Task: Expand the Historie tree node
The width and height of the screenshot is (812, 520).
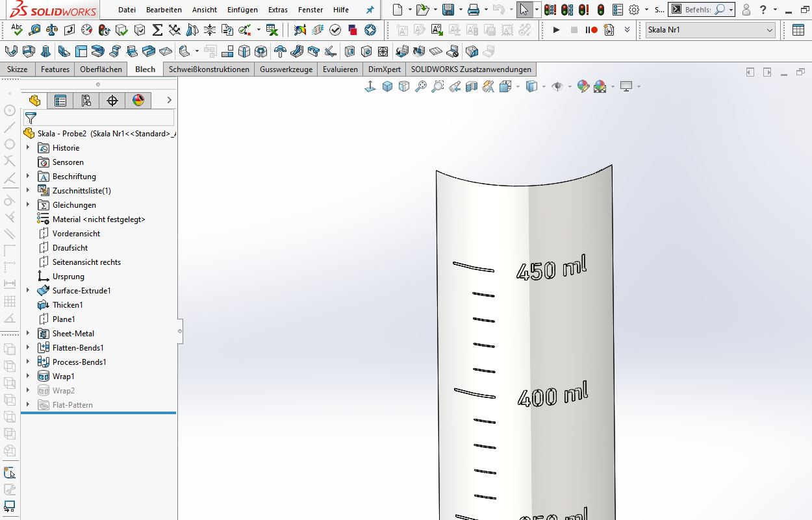Action: coord(28,148)
